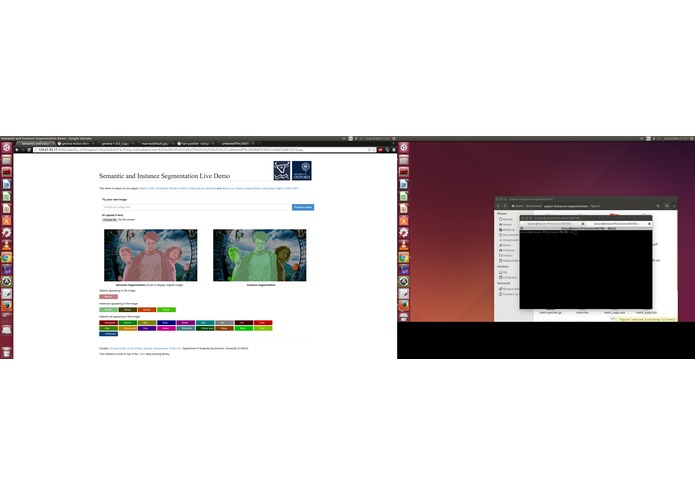Click the instance segmentation result image
This screenshot has height=494, width=695.
(260, 255)
